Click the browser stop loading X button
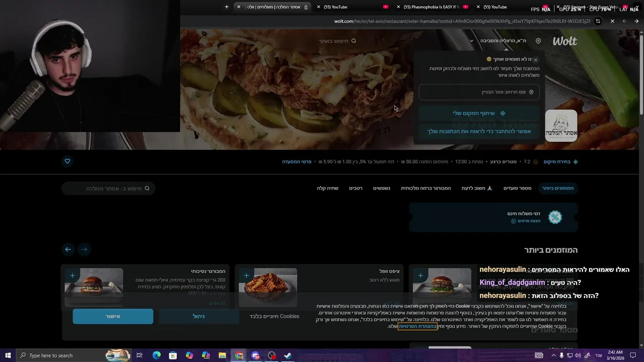 click(x=612, y=21)
